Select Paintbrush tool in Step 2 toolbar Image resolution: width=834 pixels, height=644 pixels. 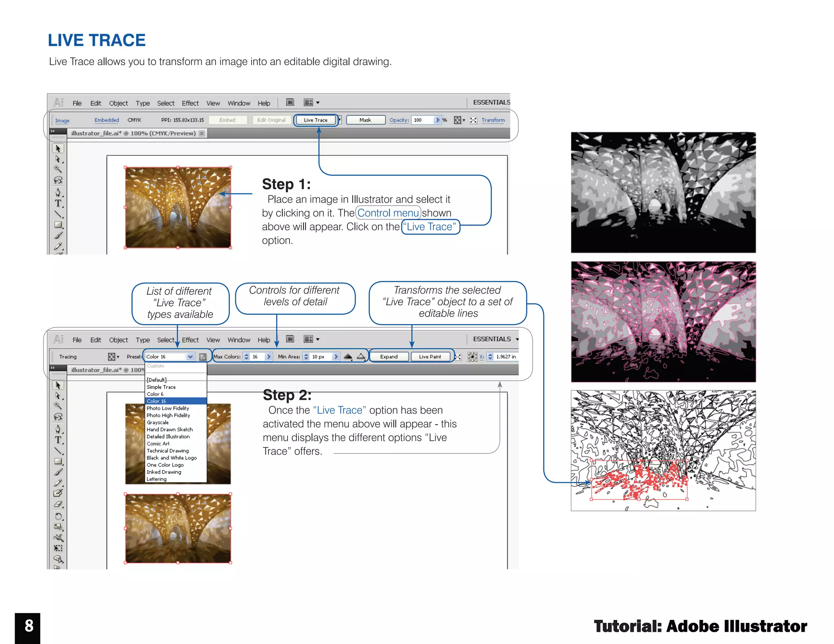(58, 472)
